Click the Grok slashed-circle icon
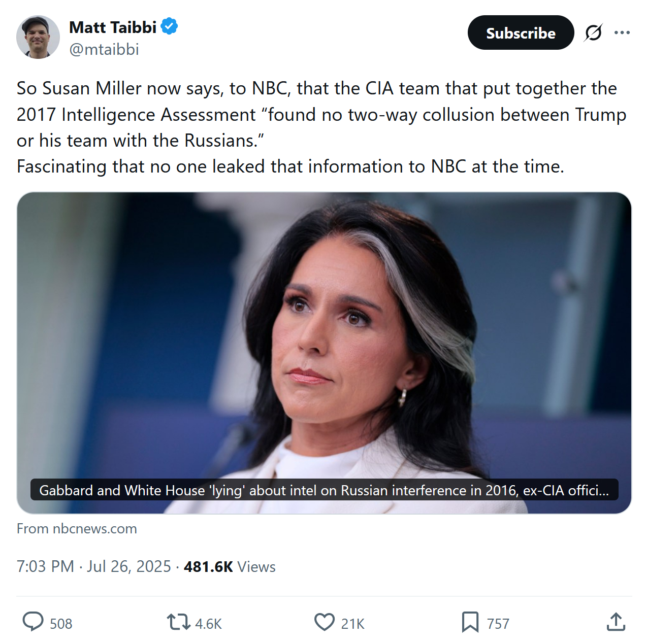646x644 pixels. (x=593, y=33)
